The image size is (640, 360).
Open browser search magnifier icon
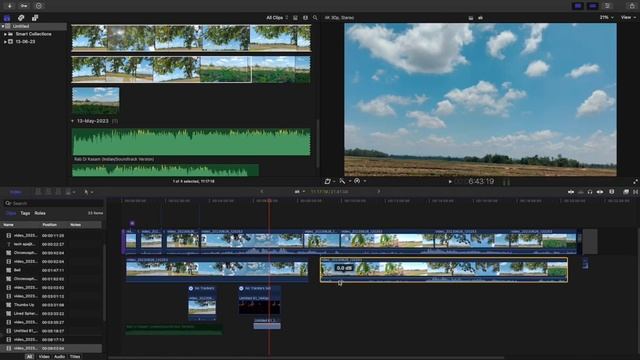pos(315,18)
